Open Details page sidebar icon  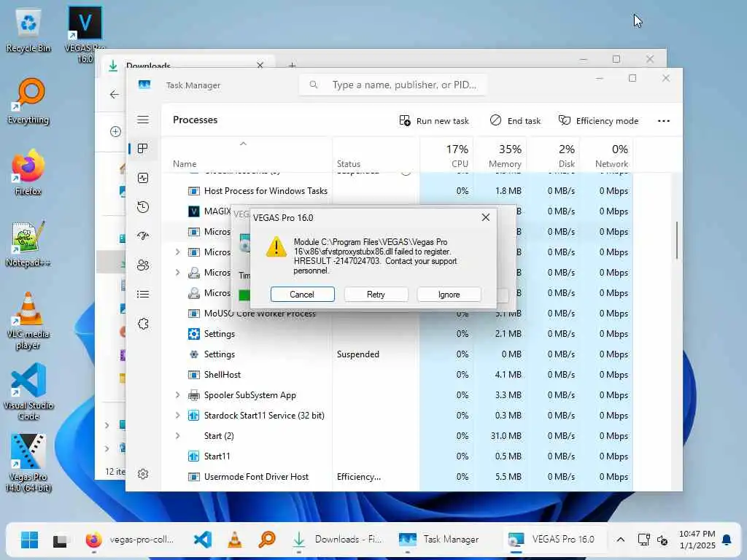pos(143,295)
